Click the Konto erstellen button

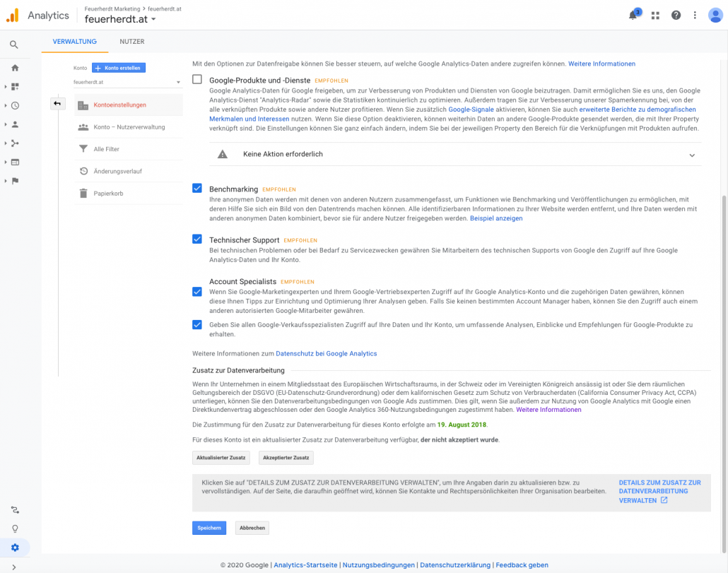click(x=119, y=68)
